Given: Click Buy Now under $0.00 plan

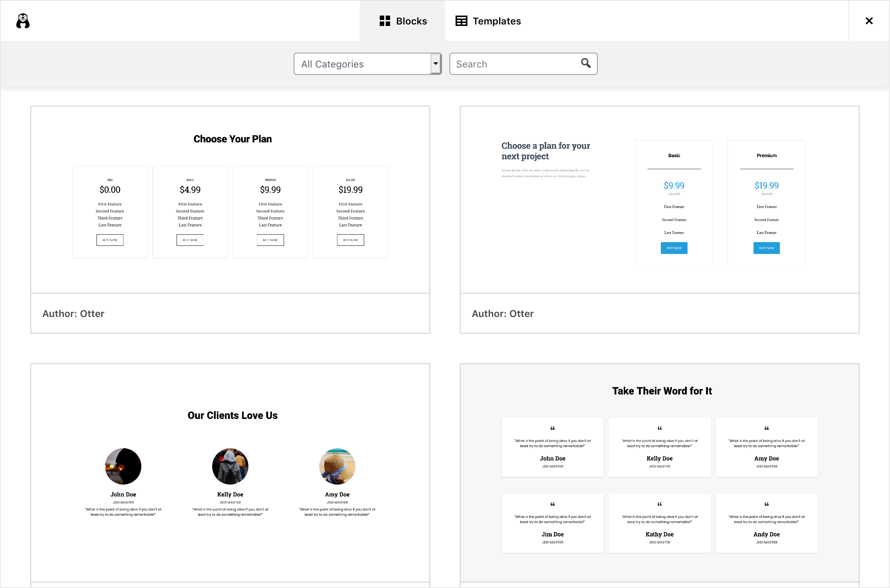Looking at the screenshot, I should (110, 240).
